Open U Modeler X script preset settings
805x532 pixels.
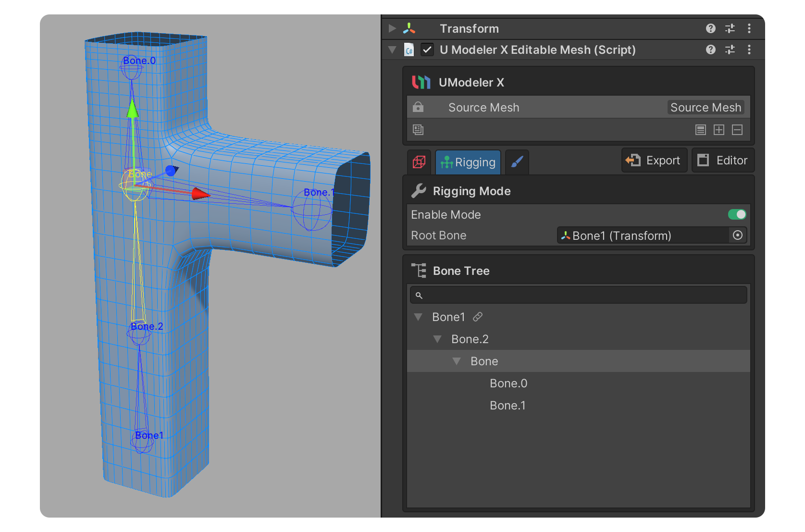pyautogui.click(x=730, y=49)
